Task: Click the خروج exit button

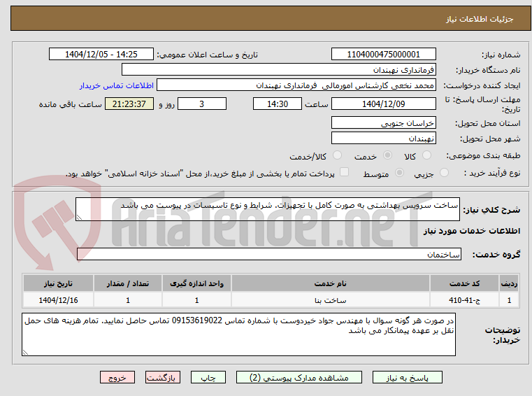Action: (117, 377)
